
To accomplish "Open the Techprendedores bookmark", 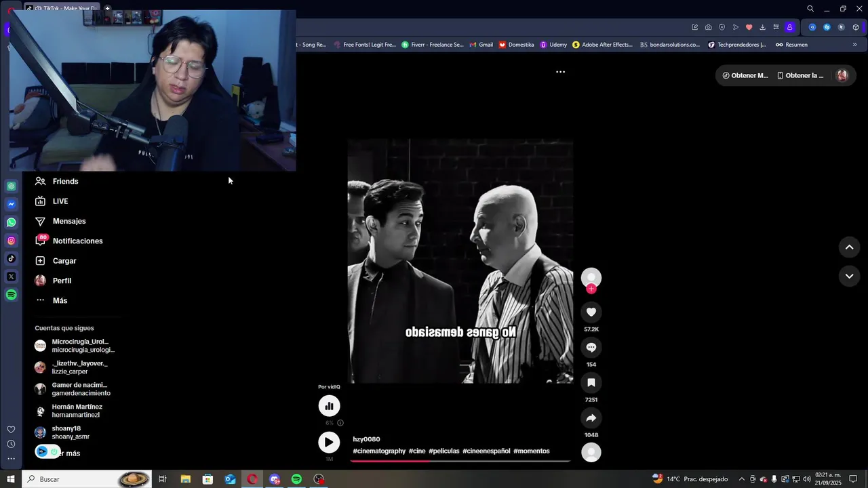I will (736, 45).
